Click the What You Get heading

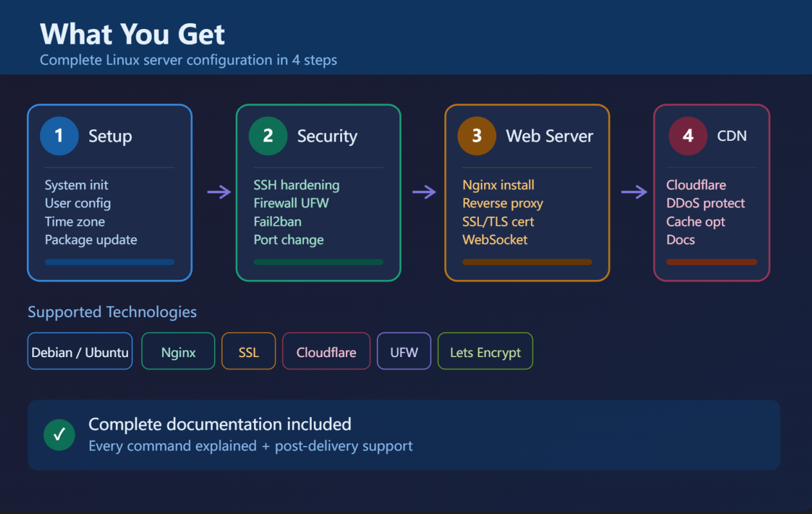pyautogui.click(x=132, y=34)
